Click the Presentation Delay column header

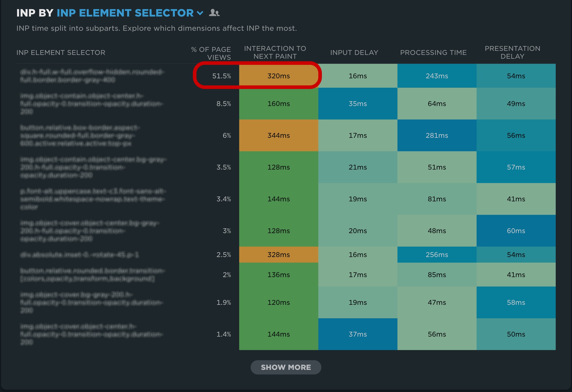(x=512, y=52)
